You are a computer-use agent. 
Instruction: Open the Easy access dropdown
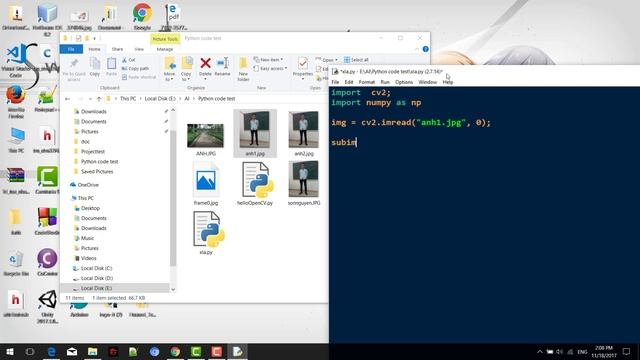click(270, 68)
